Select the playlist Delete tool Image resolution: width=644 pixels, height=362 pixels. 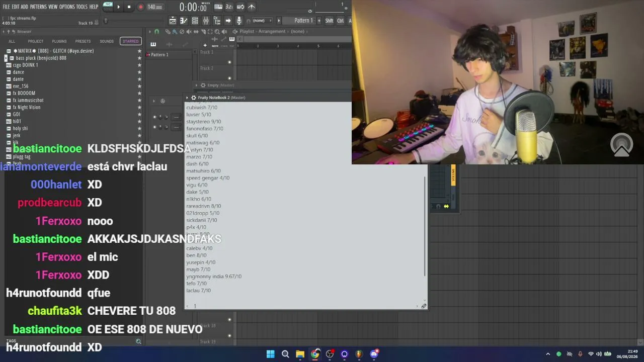pyautogui.click(x=182, y=32)
